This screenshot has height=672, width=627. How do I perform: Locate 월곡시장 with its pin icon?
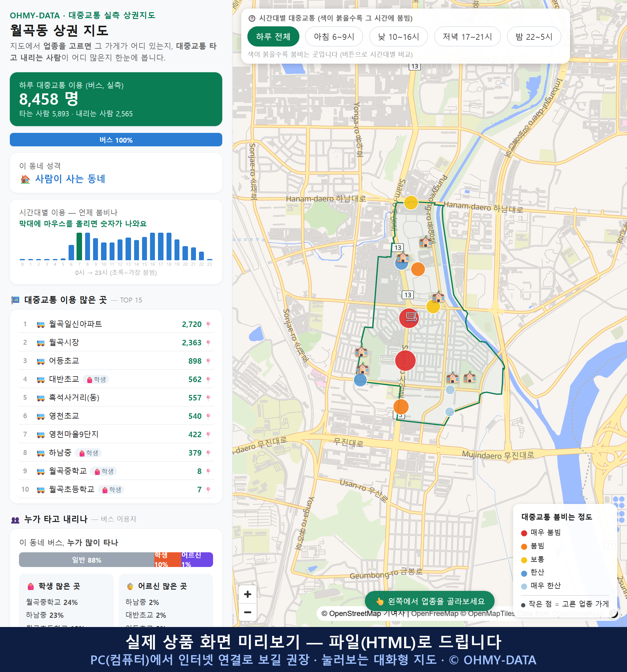(208, 342)
